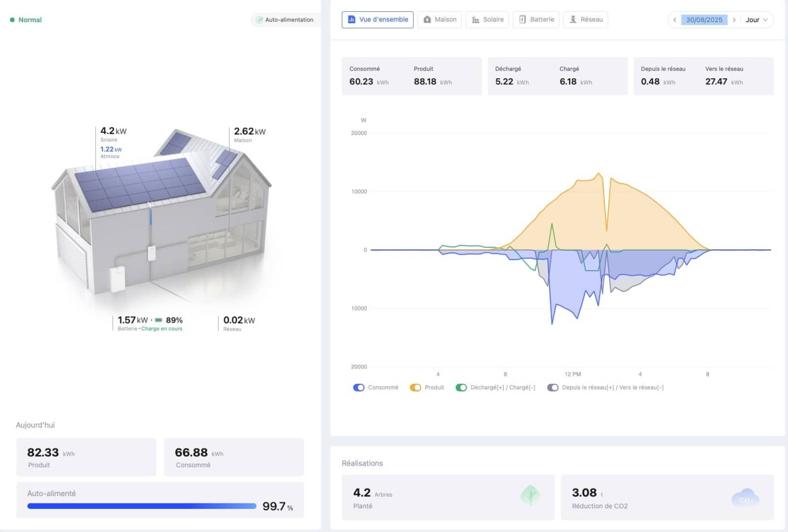The height and width of the screenshot is (532, 788).
Task: Toggle the Depuis le réseau series
Action: click(x=553, y=388)
